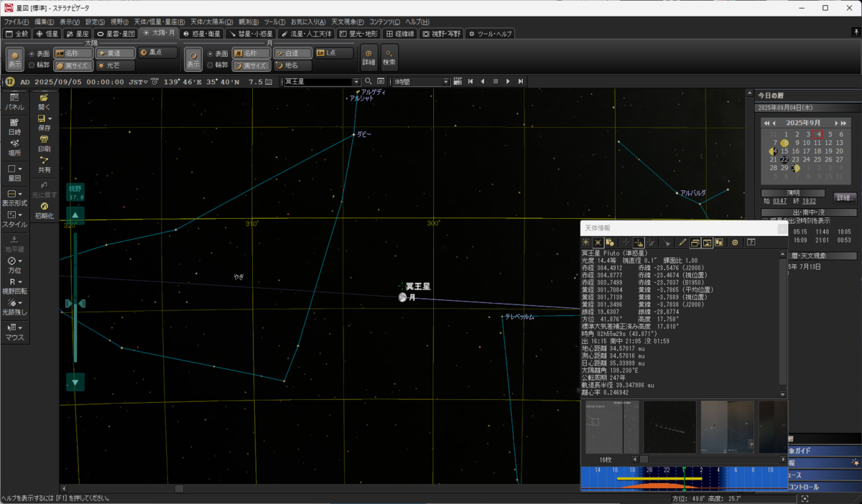Switch to the 経緯線 tab
The width and height of the screenshot is (862, 504).
click(399, 34)
